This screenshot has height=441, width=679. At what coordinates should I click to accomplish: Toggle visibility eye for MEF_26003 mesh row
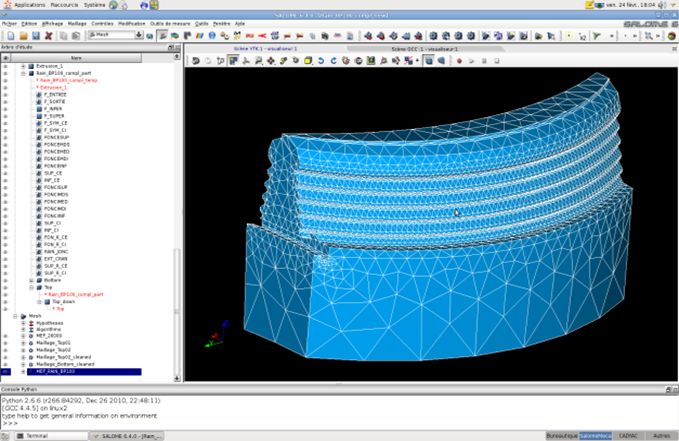[x=5, y=336]
